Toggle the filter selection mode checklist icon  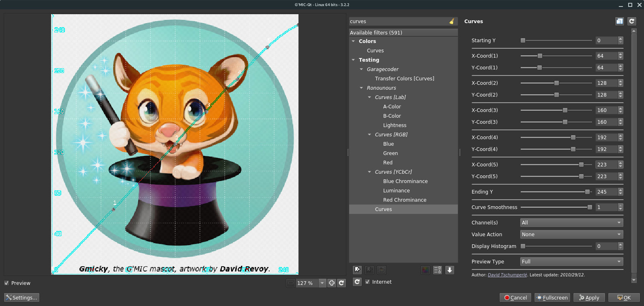(437, 270)
